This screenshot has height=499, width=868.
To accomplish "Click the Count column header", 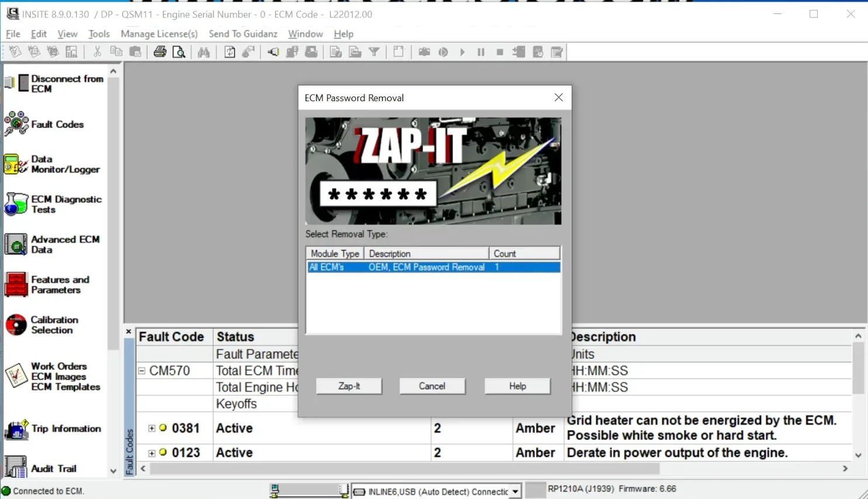I will [524, 253].
